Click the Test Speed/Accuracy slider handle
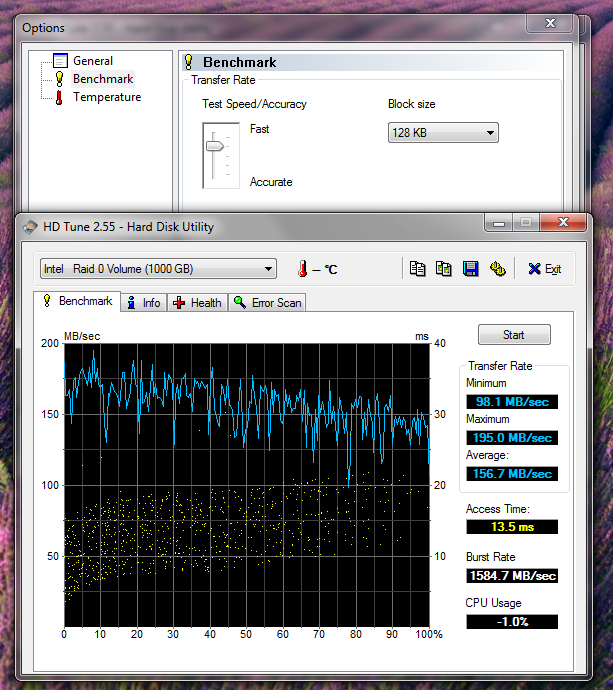 coord(214,145)
